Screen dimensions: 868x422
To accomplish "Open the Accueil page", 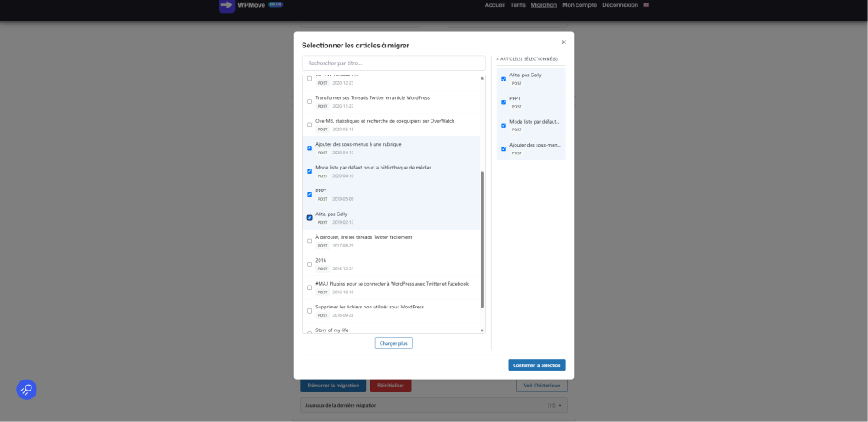I will coord(494,5).
